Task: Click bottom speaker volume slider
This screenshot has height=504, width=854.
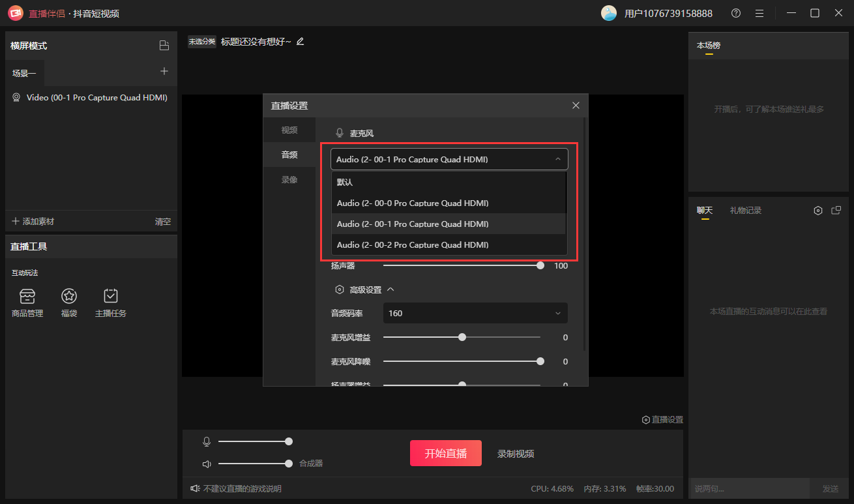Action: point(255,464)
